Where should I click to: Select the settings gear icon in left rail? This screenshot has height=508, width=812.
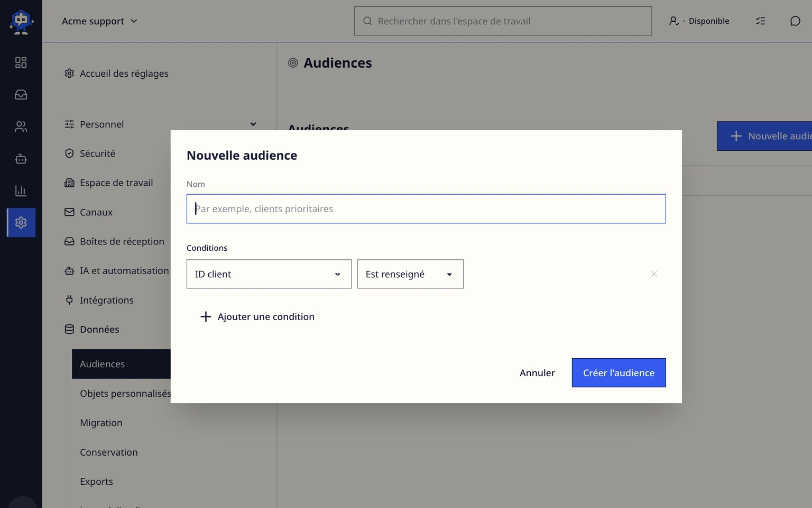click(21, 223)
